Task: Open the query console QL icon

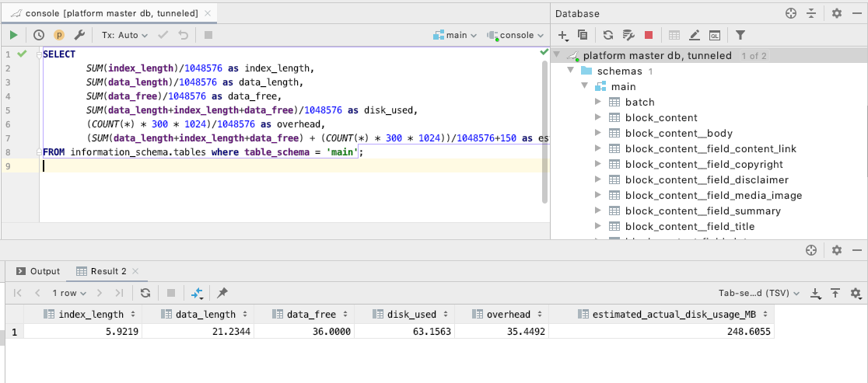Action: tap(714, 35)
